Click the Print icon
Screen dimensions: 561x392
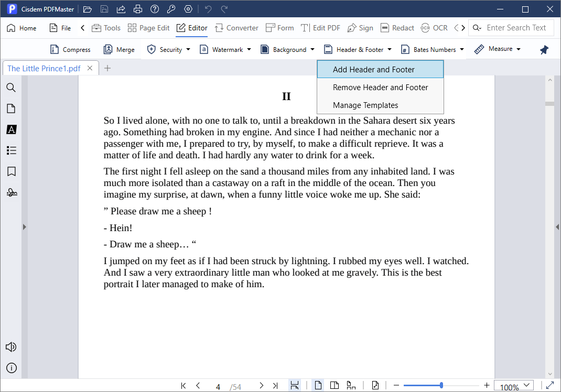[x=138, y=9]
